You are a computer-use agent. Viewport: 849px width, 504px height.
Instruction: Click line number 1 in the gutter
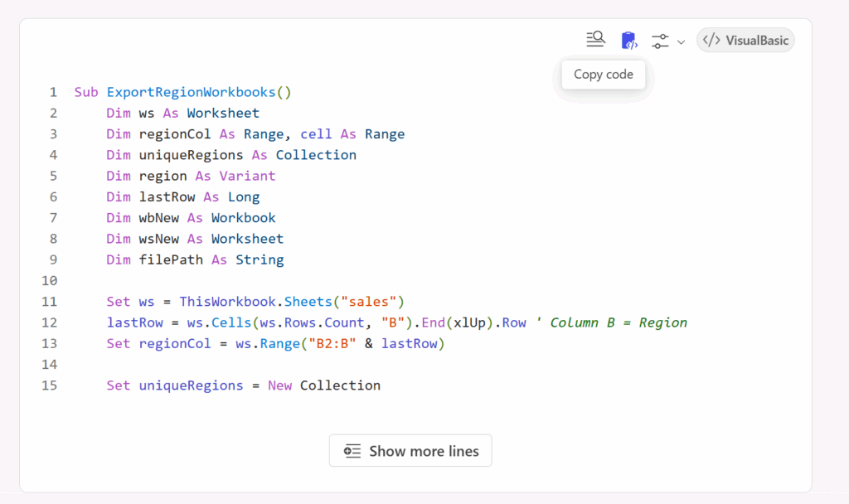[53, 92]
